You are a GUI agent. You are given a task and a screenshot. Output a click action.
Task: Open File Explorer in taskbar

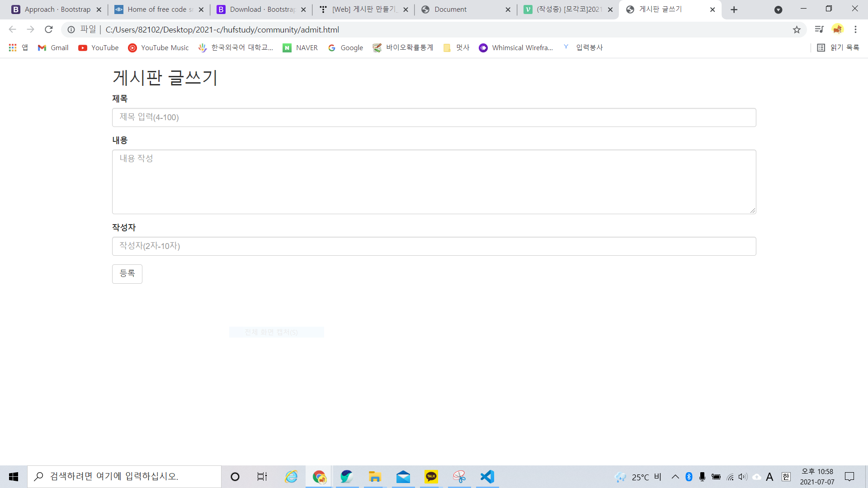375,477
